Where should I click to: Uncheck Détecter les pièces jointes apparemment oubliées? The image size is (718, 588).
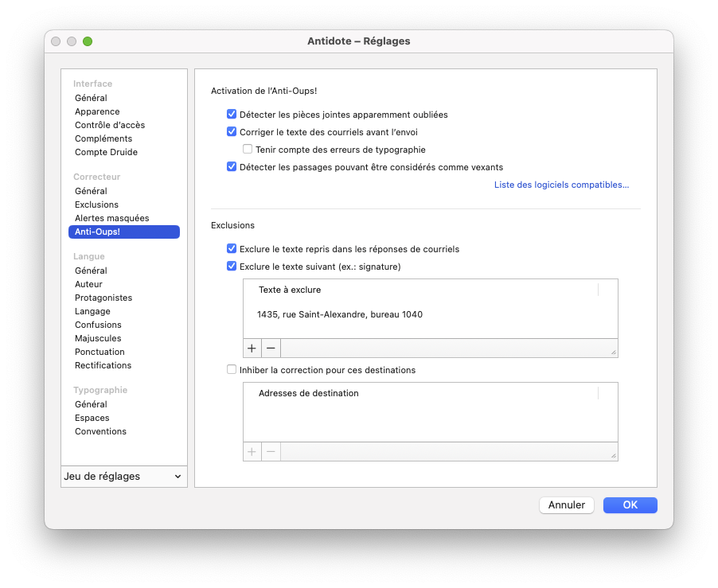pos(232,115)
